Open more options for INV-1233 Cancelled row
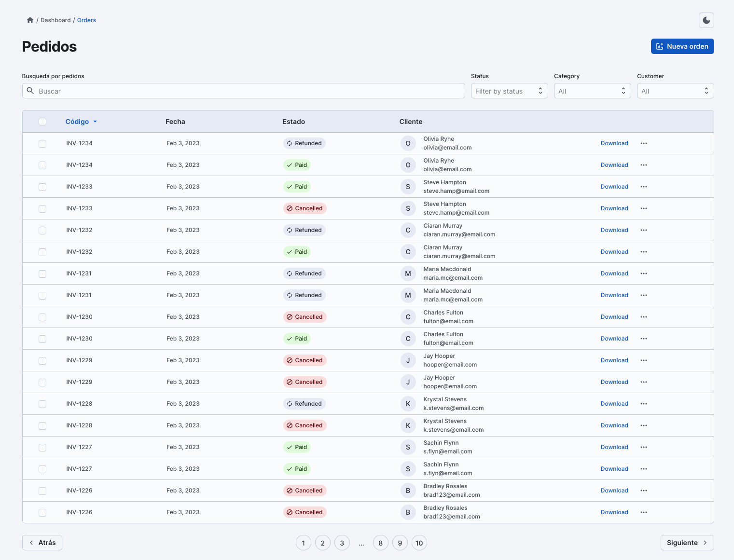734x560 pixels. pos(644,208)
